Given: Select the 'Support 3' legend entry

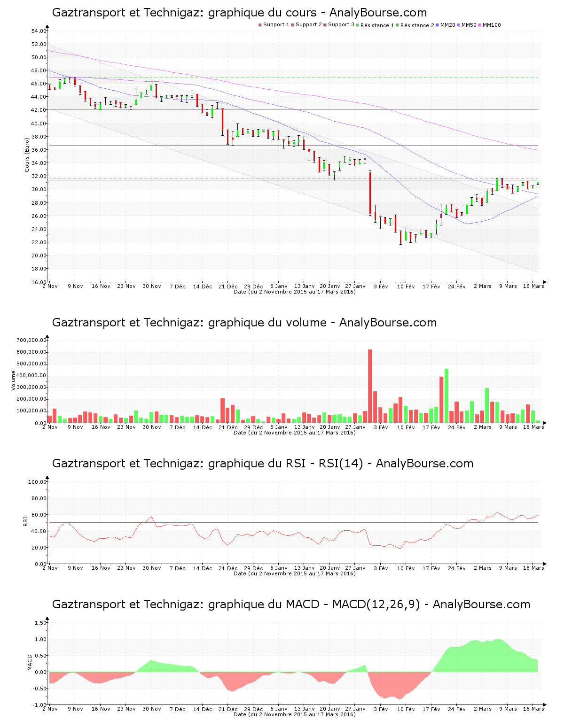Looking at the screenshot, I should click(x=339, y=25).
